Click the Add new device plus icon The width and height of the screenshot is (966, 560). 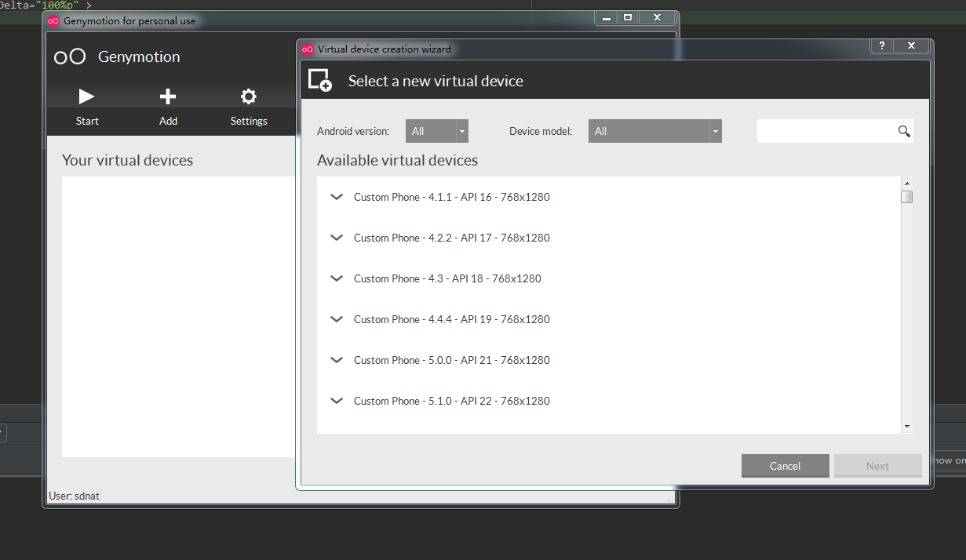click(x=168, y=96)
